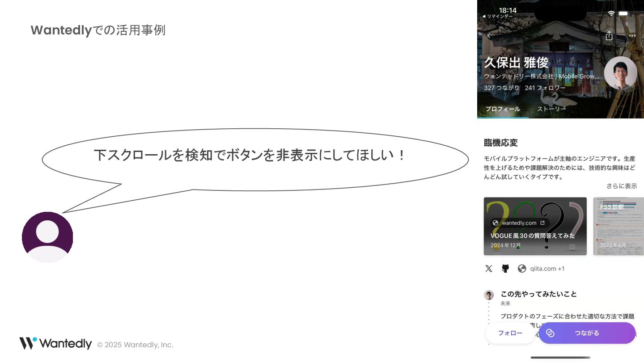The width and height of the screenshot is (644, 362).
Task: Click the purple user avatar below speech bubble
Action: click(x=47, y=237)
